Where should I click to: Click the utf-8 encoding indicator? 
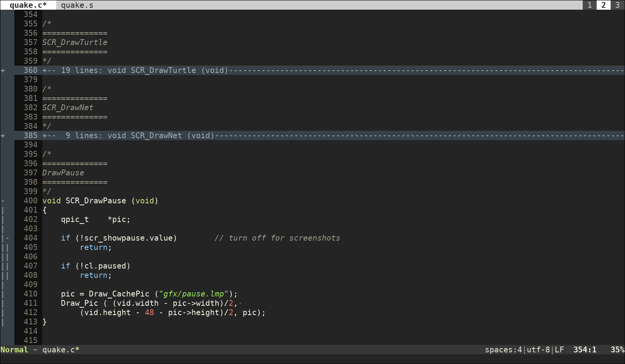pos(538,350)
